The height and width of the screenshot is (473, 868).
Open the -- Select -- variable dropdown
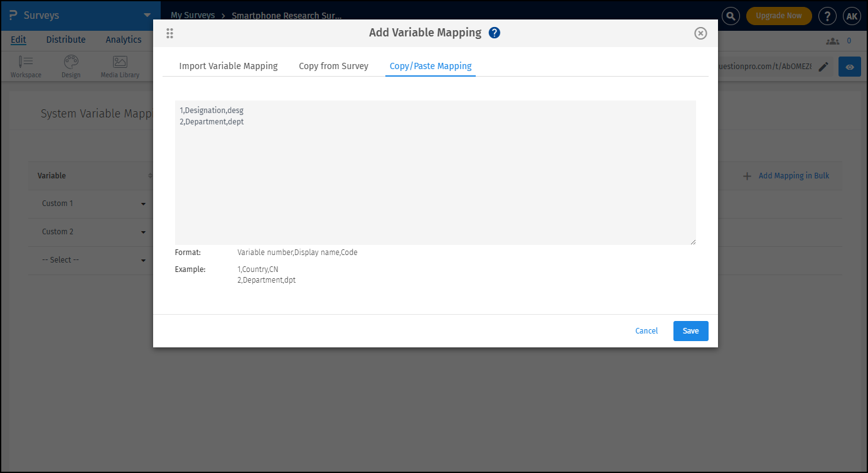point(143,259)
